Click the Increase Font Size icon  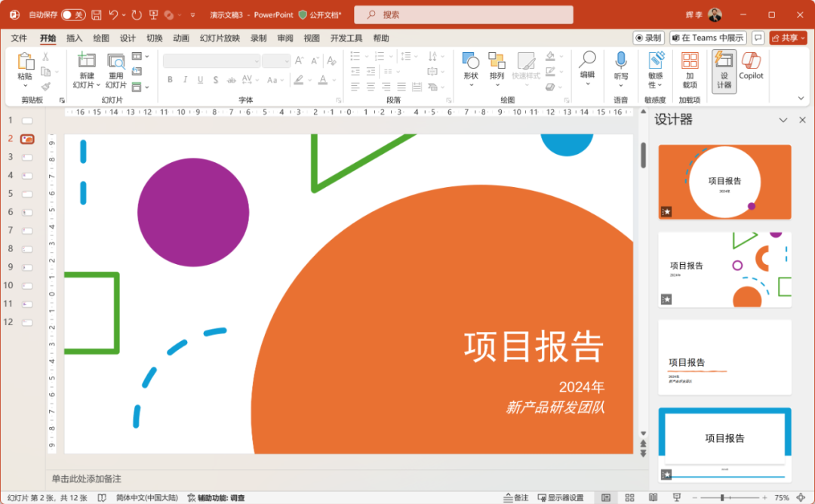pos(299,60)
